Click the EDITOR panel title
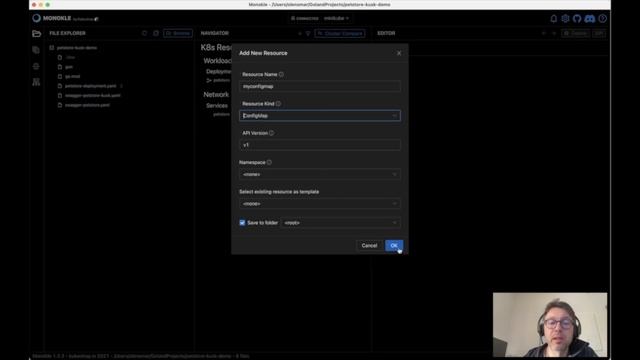The height and width of the screenshot is (360, 640). [386, 33]
